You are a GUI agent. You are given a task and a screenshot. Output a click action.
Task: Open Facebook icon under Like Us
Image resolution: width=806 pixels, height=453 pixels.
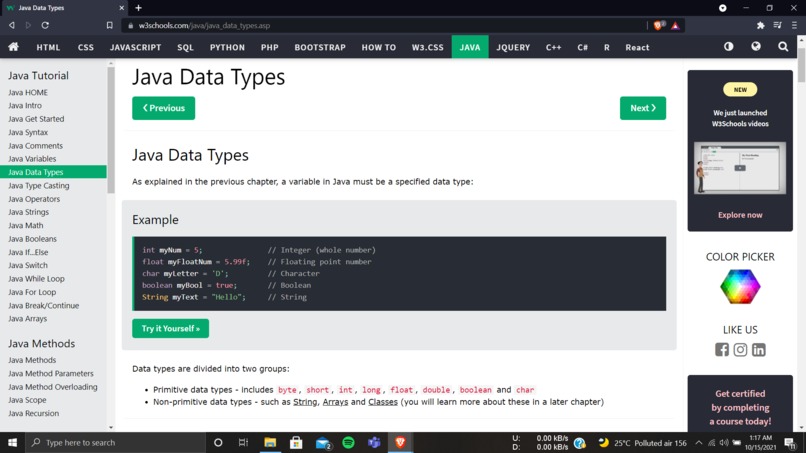[x=722, y=350]
